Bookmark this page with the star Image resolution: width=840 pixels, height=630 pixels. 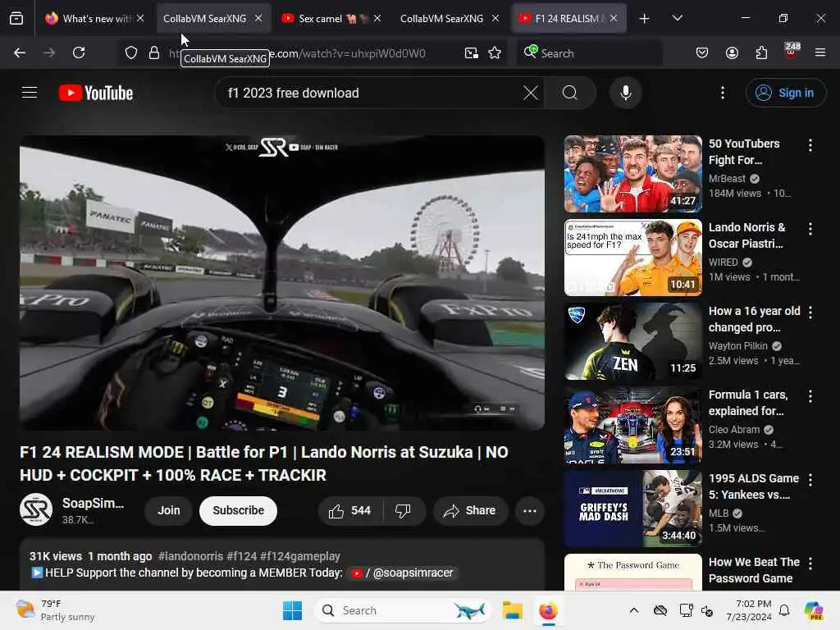495,52
